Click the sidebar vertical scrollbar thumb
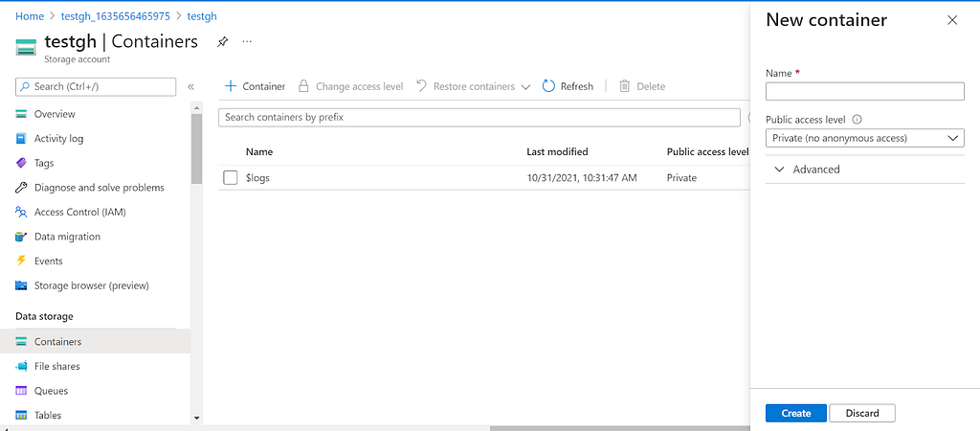This screenshot has height=431, width=980. click(197, 148)
